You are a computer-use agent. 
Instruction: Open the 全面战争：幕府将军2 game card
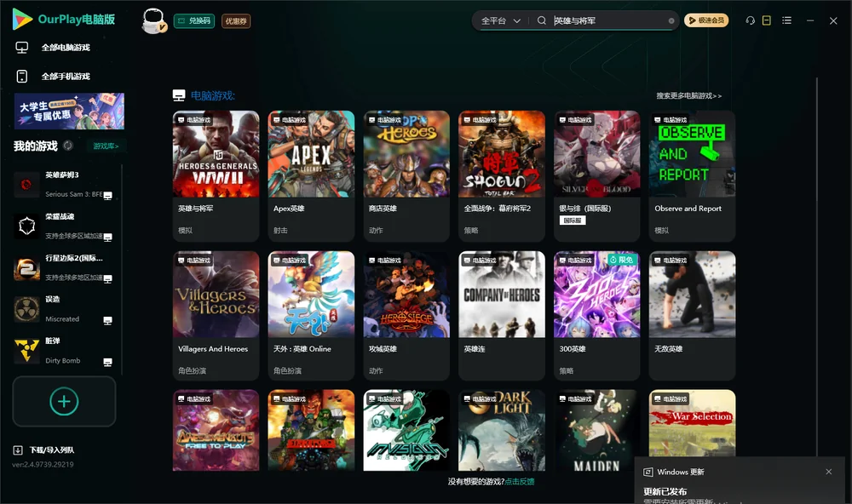(502, 176)
